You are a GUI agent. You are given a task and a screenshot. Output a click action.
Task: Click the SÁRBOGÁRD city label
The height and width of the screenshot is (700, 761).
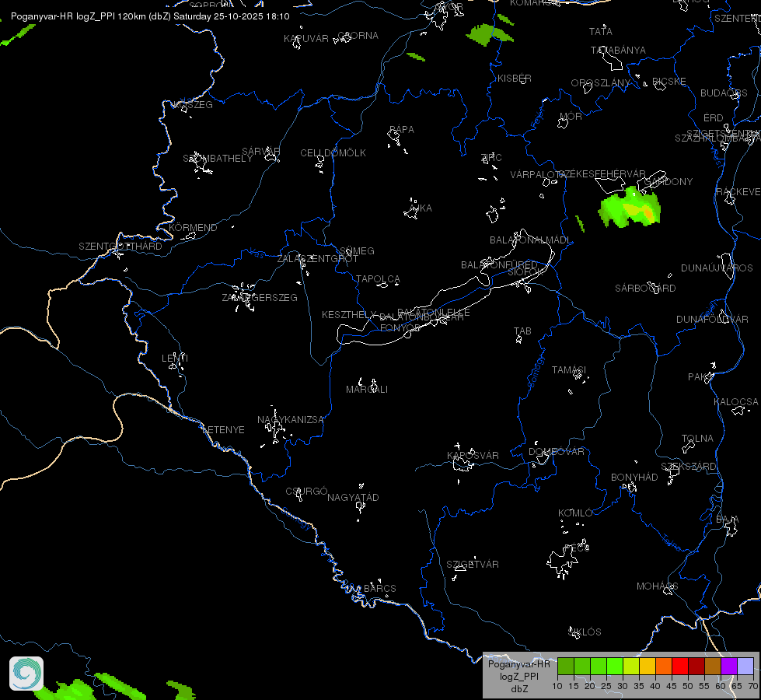click(645, 288)
